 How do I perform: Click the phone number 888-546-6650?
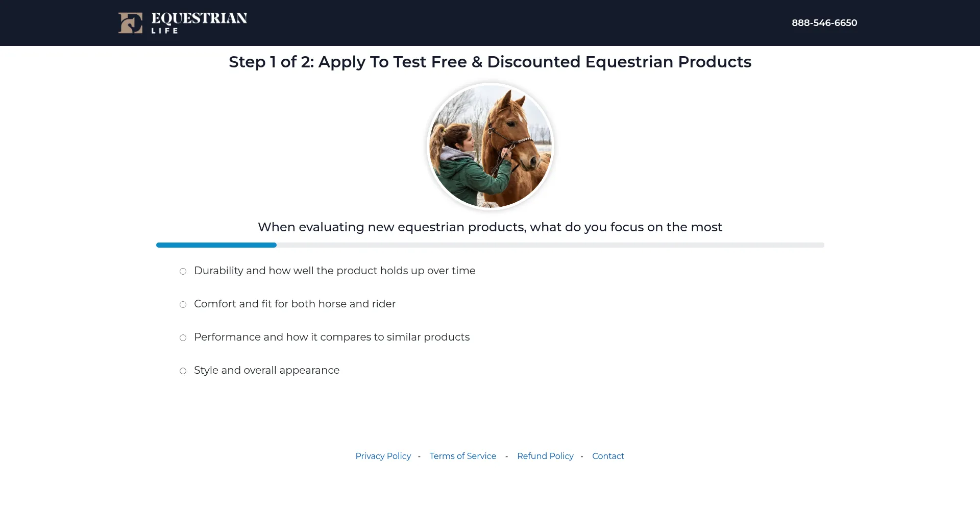point(824,23)
